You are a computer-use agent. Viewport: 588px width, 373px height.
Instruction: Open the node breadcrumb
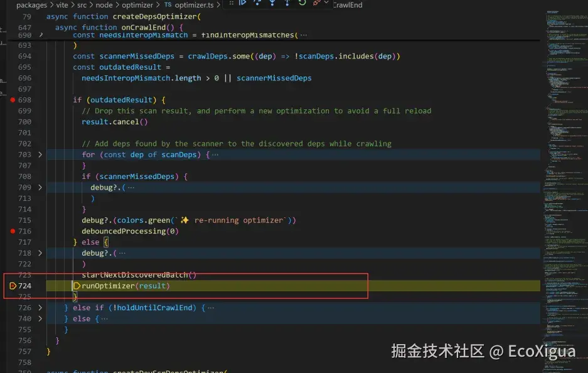click(x=104, y=5)
